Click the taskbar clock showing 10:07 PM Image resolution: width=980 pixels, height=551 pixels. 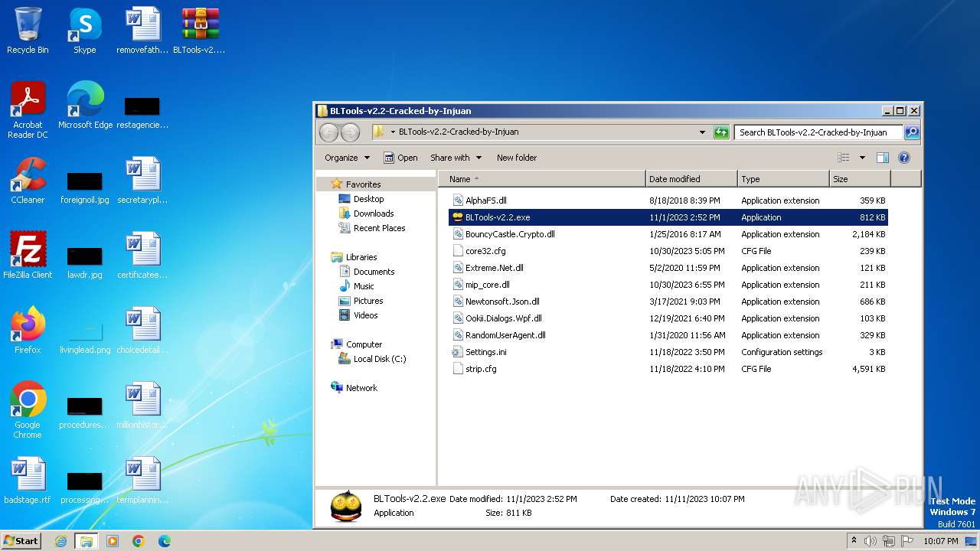pyautogui.click(x=941, y=541)
